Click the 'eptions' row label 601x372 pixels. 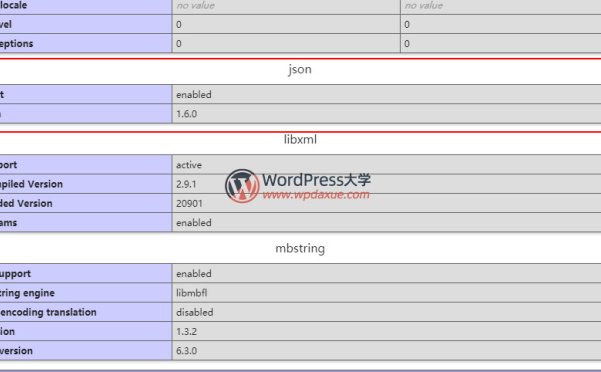[16, 44]
